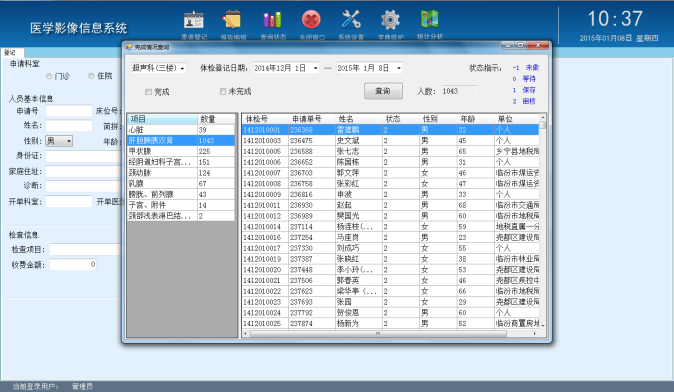Click the 项目 column header
Viewport: 674px width, 392px height.
tap(162, 119)
